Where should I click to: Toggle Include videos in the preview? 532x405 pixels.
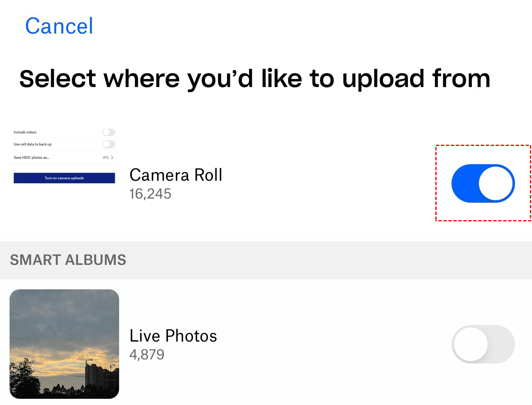point(109,132)
